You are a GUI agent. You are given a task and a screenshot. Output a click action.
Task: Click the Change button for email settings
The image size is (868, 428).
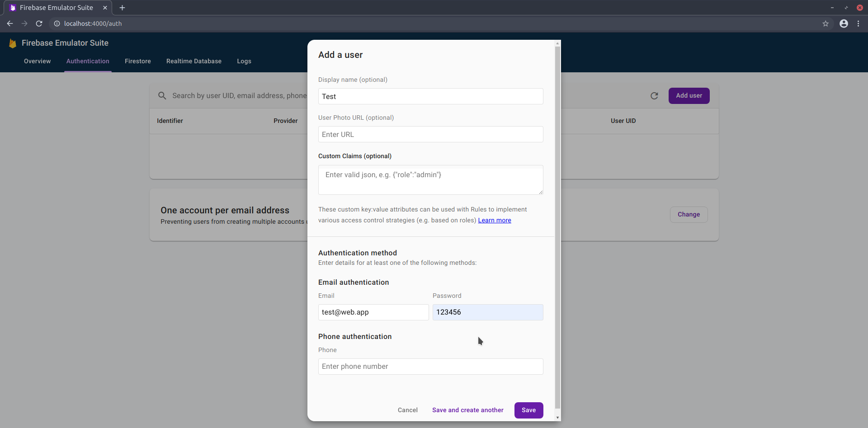point(689,214)
